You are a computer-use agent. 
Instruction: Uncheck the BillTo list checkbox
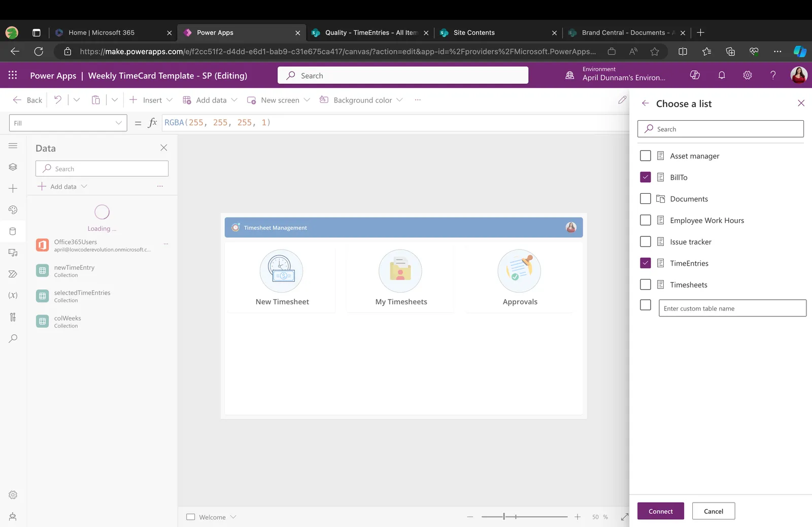click(646, 177)
